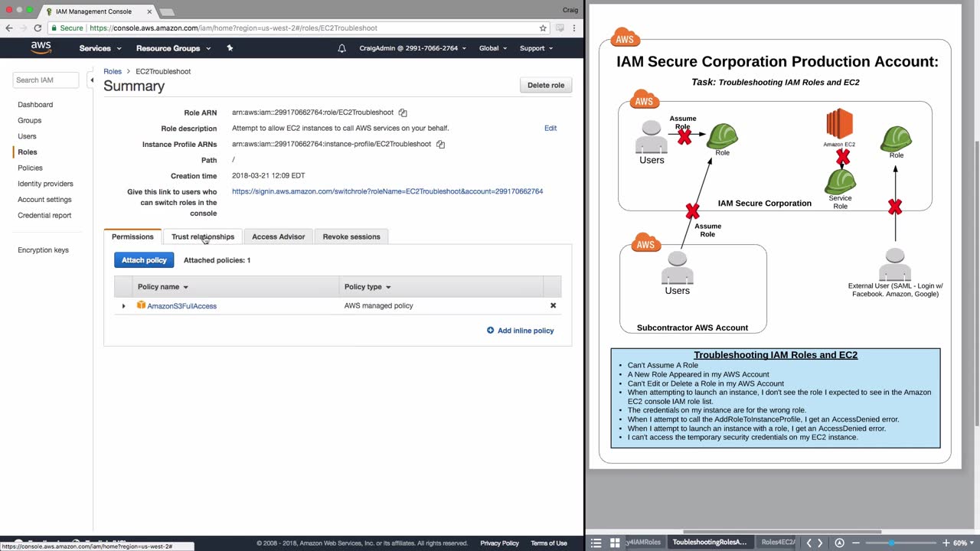Zoom in with the plus icon in presentation
980x551 pixels.
coord(946,543)
